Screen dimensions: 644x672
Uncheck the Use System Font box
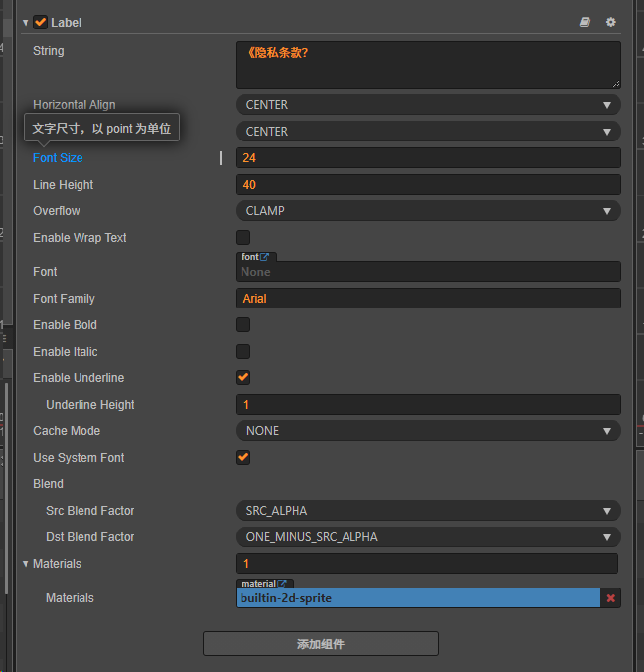[x=242, y=458]
